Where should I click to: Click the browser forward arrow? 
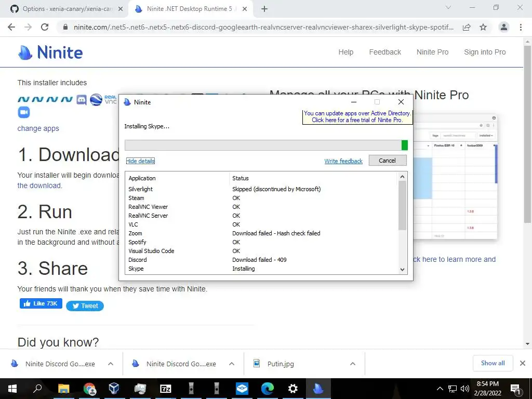click(x=28, y=27)
